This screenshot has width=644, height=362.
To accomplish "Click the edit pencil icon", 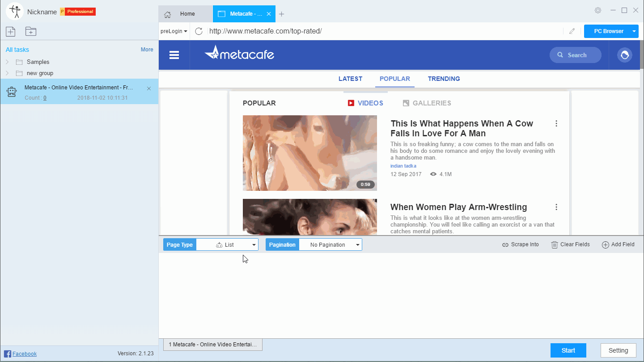I will click(x=572, y=31).
